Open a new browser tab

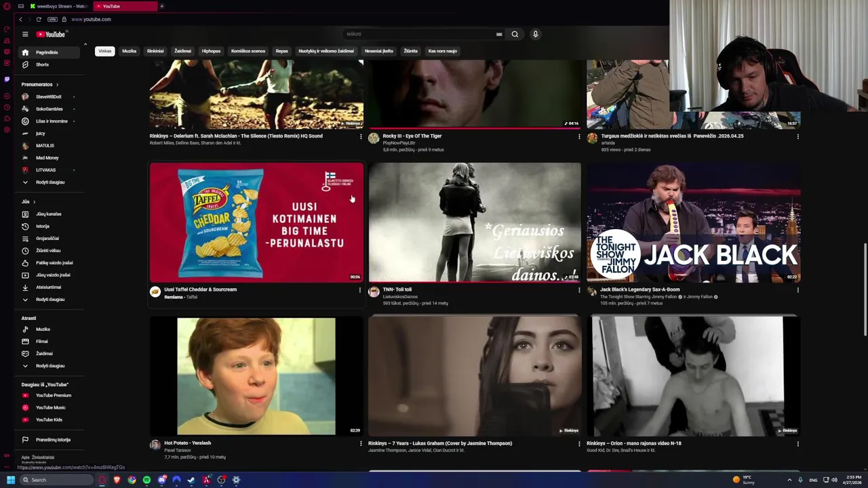(x=161, y=6)
